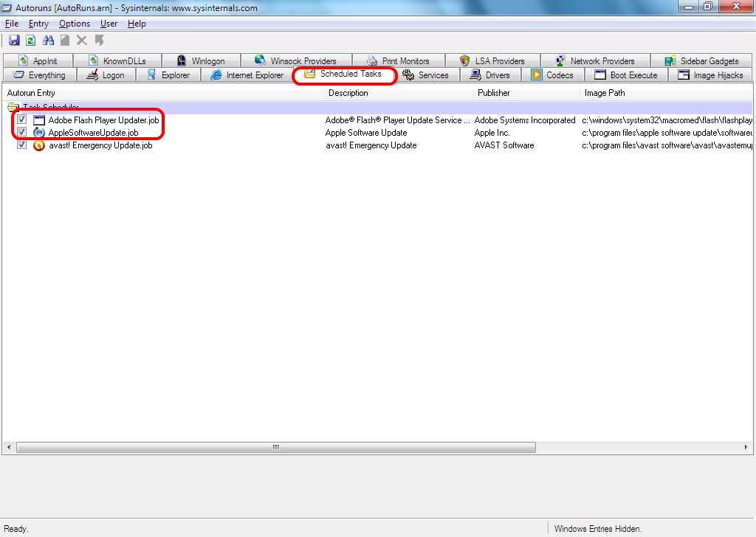Switch to the Explorer tab
756x537 pixels.
point(168,75)
